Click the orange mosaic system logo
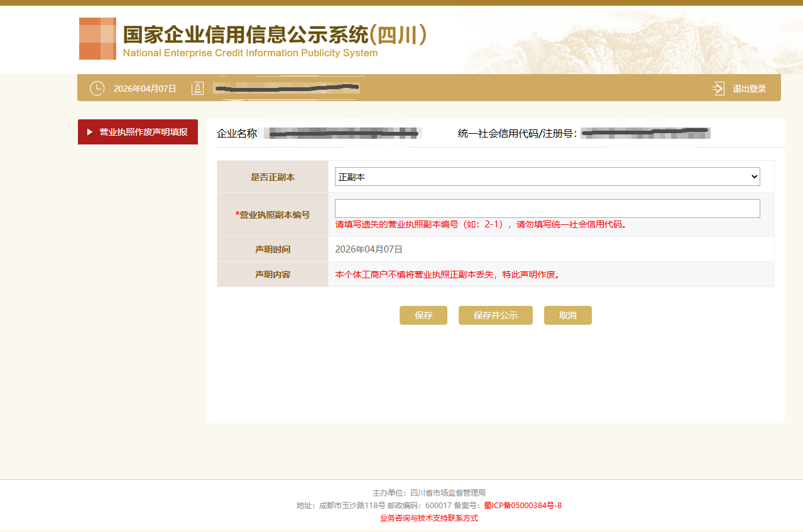The height and width of the screenshot is (532, 803). 97,39
